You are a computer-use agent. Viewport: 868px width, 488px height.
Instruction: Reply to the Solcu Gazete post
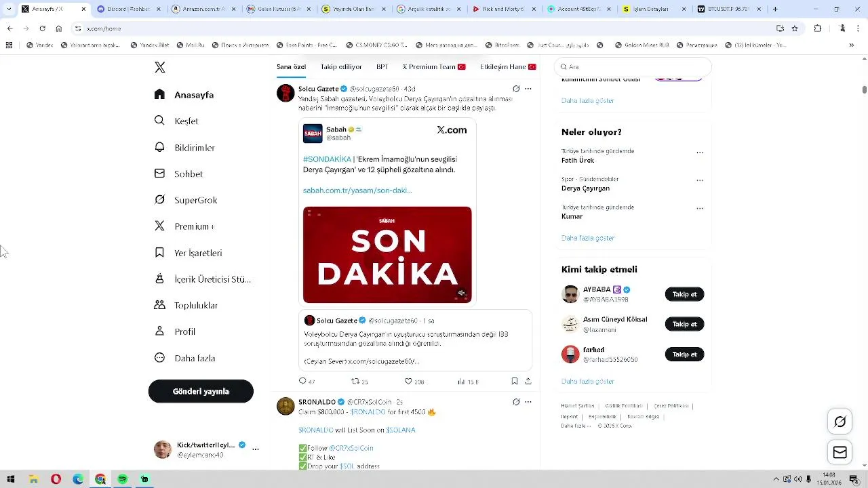[307, 382]
